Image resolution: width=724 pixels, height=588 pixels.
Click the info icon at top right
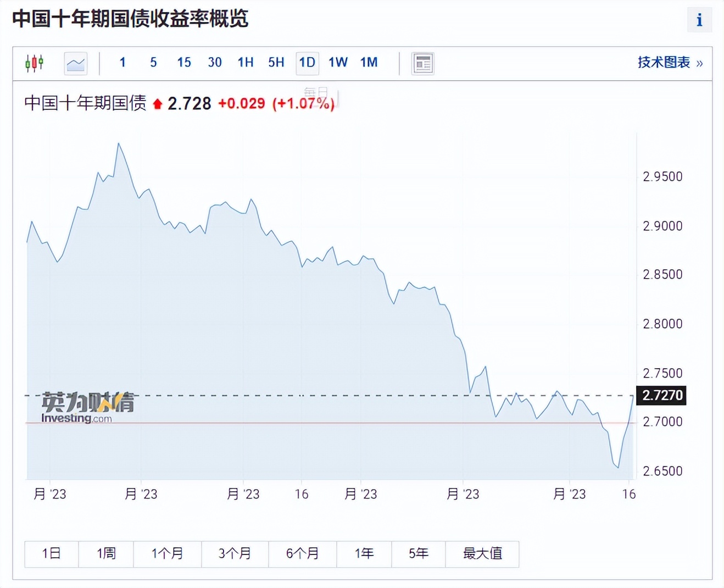(x=699, y=20)
